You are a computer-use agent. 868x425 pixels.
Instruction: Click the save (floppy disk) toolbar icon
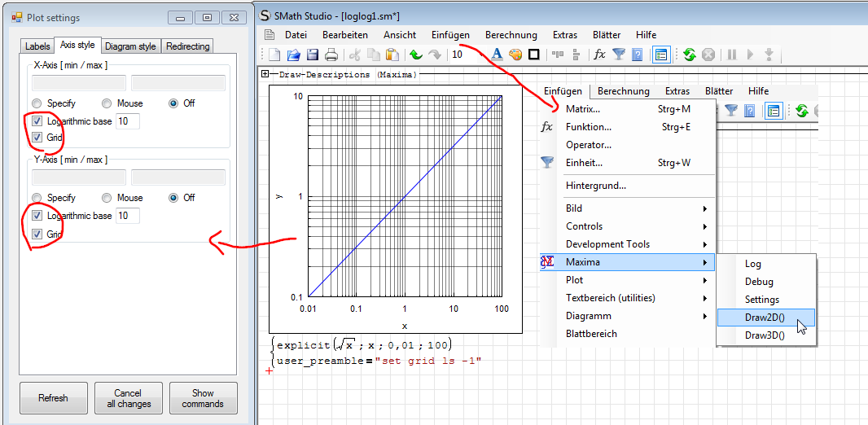[313, 55]
